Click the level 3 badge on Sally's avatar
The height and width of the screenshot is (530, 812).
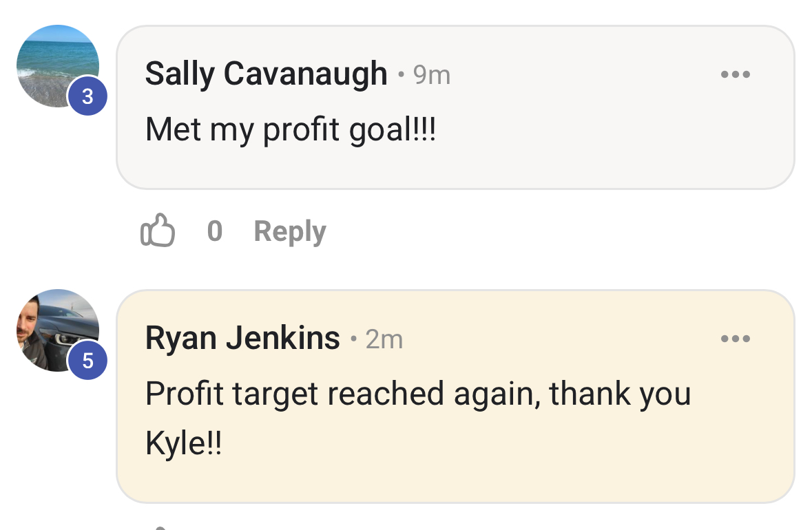(x=87, y=96)
